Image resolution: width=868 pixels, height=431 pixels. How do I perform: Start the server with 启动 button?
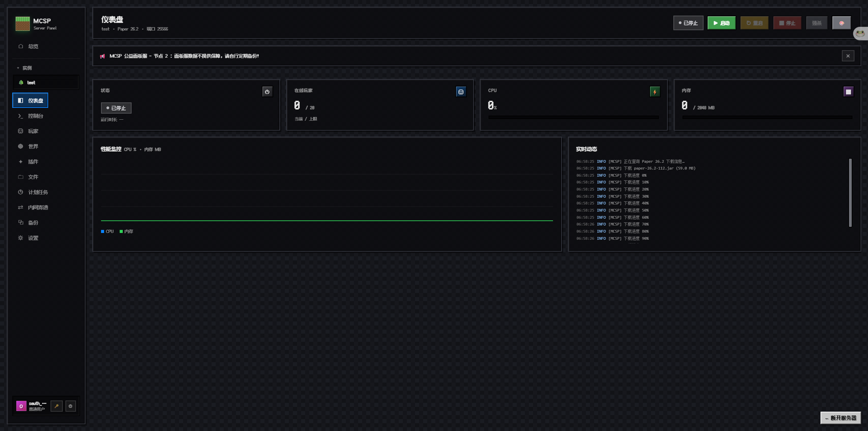pos(721,23)
